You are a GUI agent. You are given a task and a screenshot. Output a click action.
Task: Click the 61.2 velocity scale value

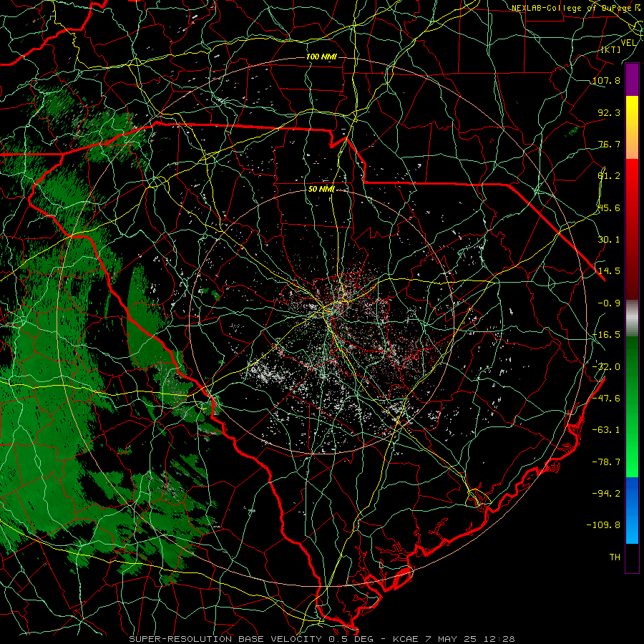point(609,176)
